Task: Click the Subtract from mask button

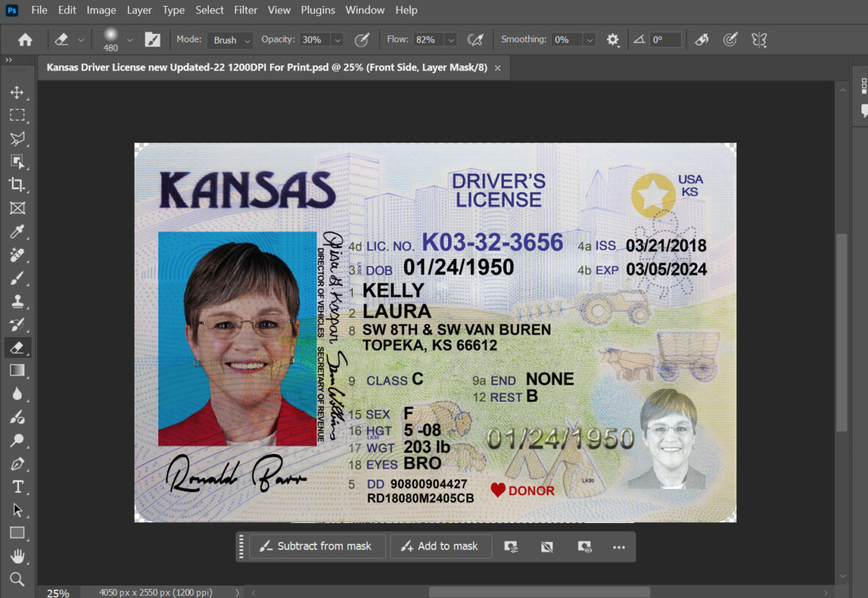Action: (317, 546)
